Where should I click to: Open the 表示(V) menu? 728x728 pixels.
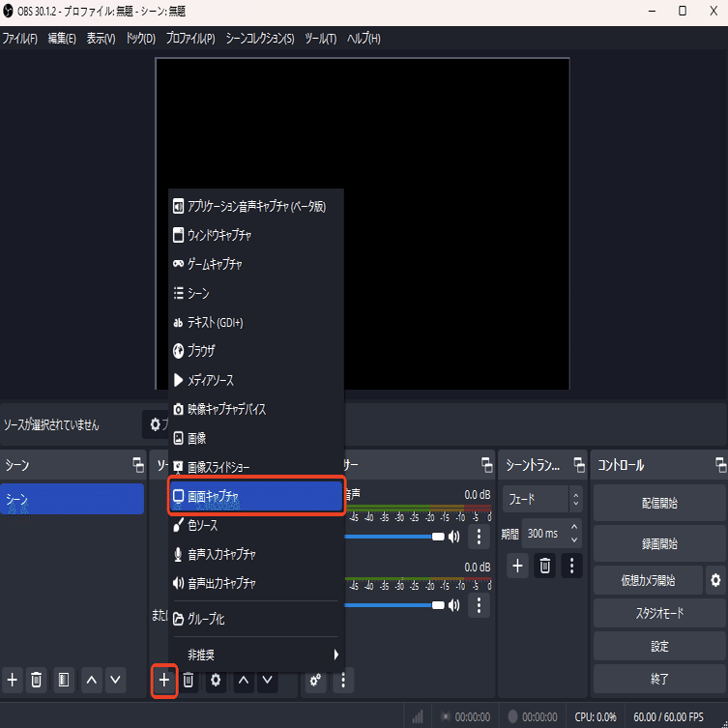(x=101, y=39)
